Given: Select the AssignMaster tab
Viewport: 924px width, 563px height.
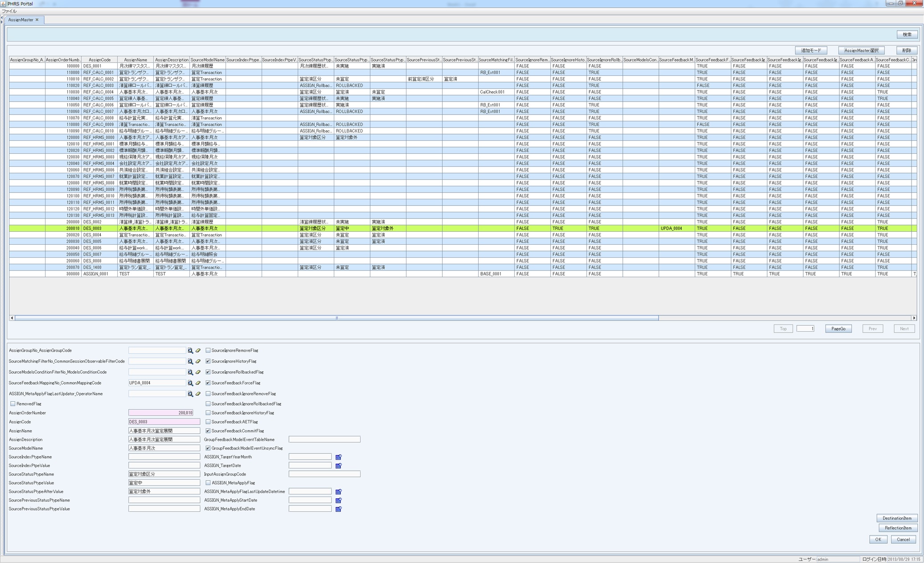Looking at the screenshot, I should 21,20.
